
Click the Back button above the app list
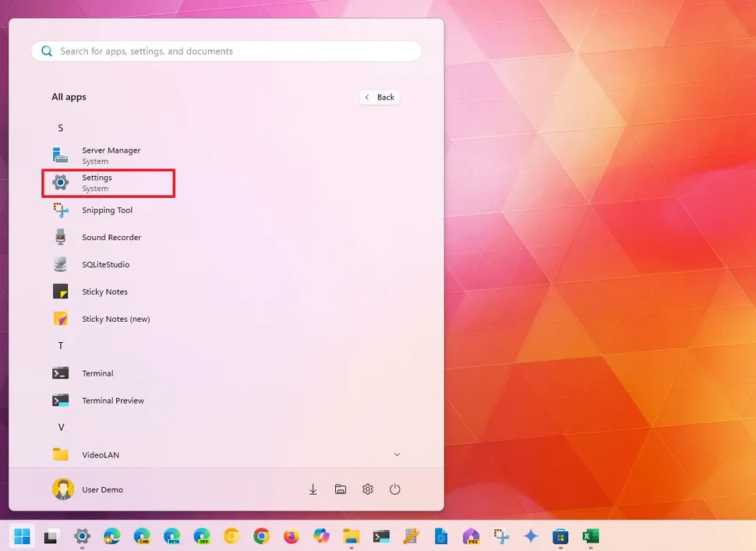coord(380,97)
